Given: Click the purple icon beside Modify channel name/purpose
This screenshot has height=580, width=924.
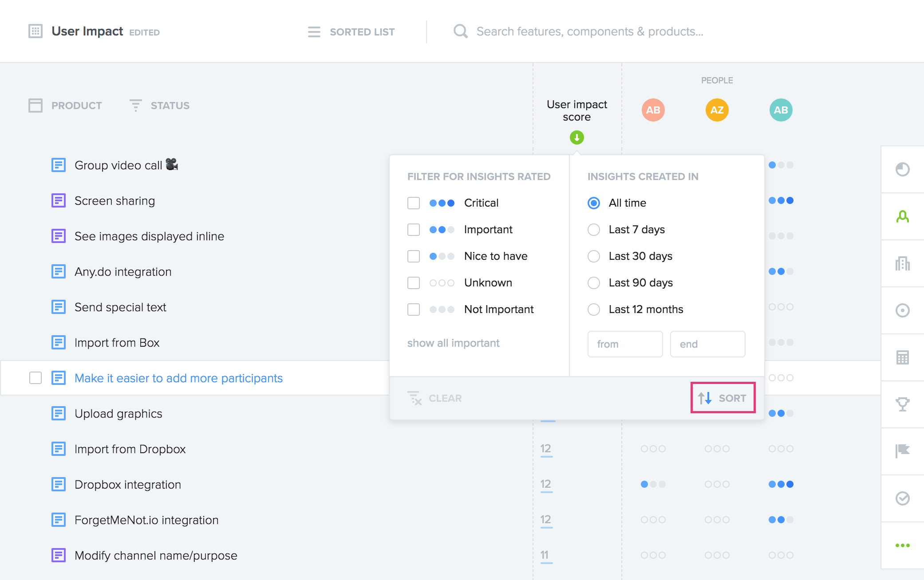Looking at the screenshot, I should pos(59,555).
